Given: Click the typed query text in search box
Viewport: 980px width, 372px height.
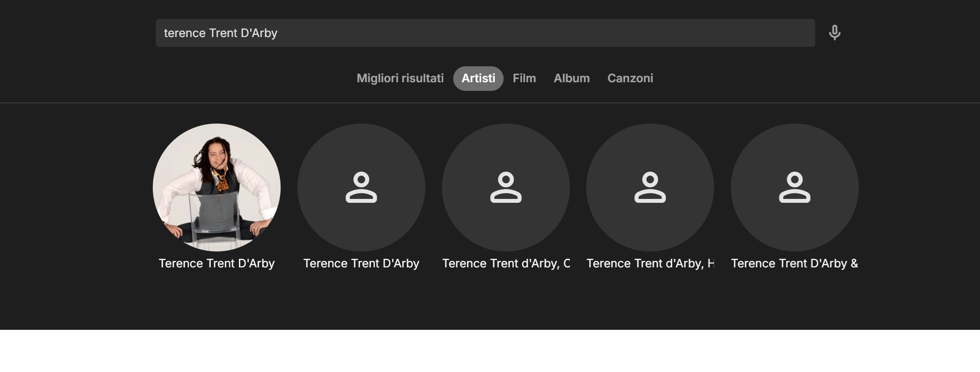Looking at the screenshot, I should [x=221, y=33].
